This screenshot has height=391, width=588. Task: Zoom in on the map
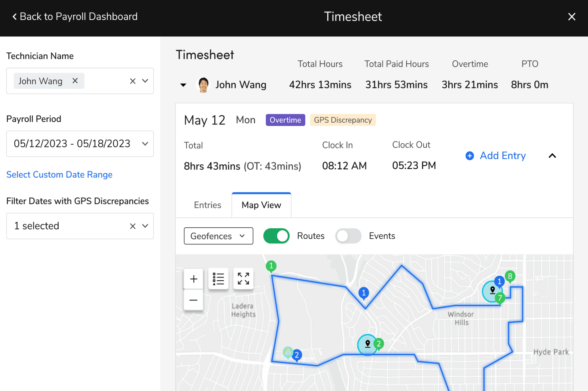pyautogui.click(x=194, y=279)
